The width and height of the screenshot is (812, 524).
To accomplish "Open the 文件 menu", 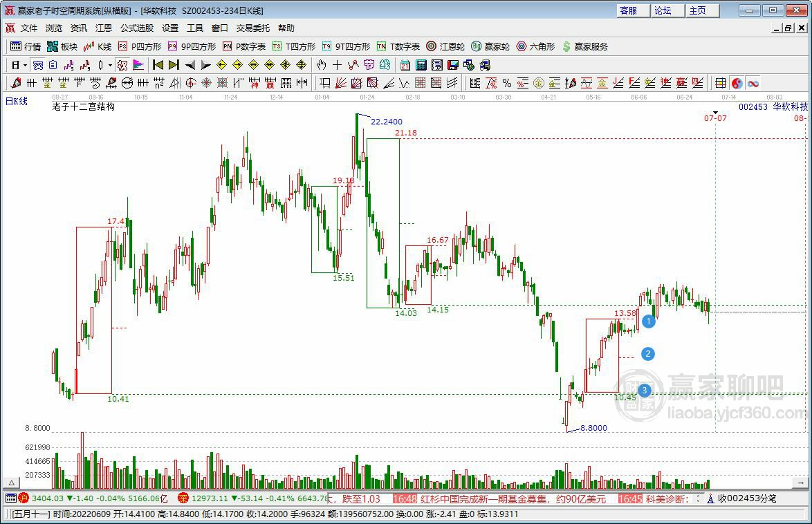I will (29, 28).
